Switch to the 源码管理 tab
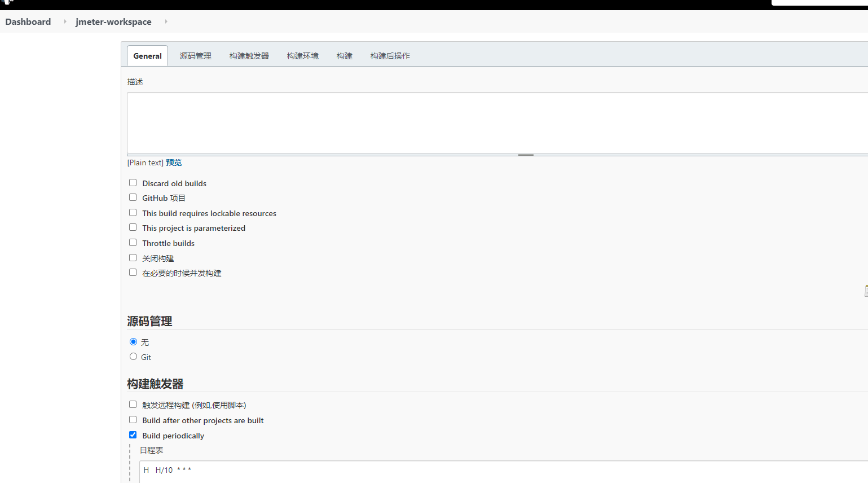The height and width of the screenshot is (483, 868). tap(195, 56)
